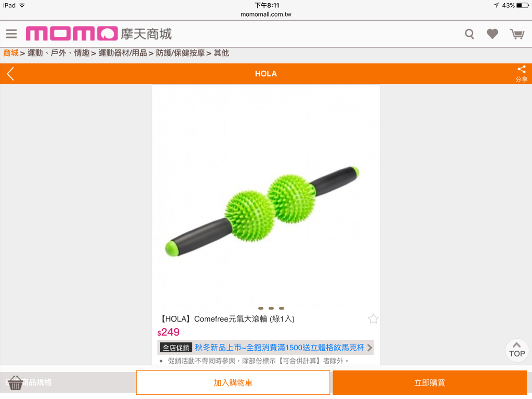532x399 pixels.
Task: Open the hamburger menu icon
Action: (x=11, y=34)
